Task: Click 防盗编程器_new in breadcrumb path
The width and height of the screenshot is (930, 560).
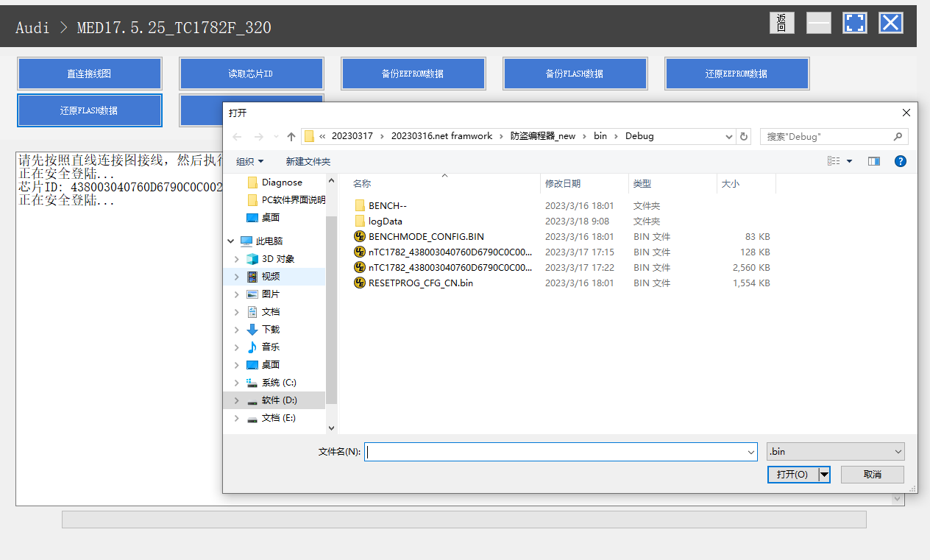Action: coord(543,136)
